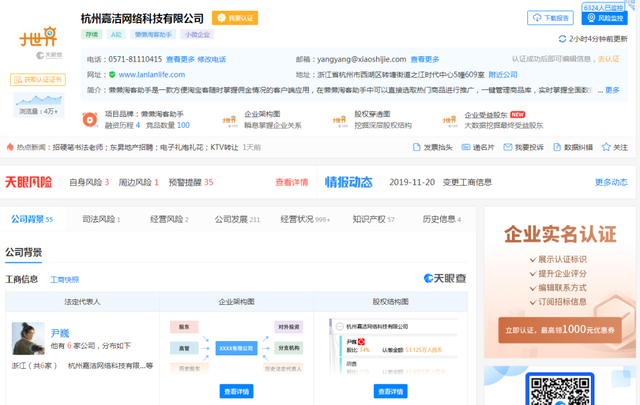Click 修改电话 link
This screenshot has width=640, height=405.
(x=211, y=59)
